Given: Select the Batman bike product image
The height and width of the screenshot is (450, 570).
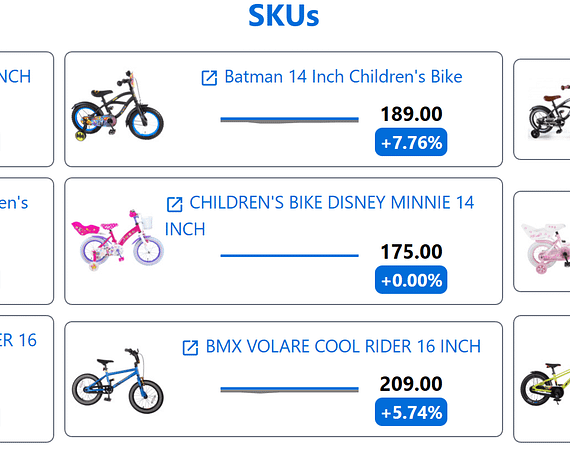Looking at the screenshot, I should (117, 106).
